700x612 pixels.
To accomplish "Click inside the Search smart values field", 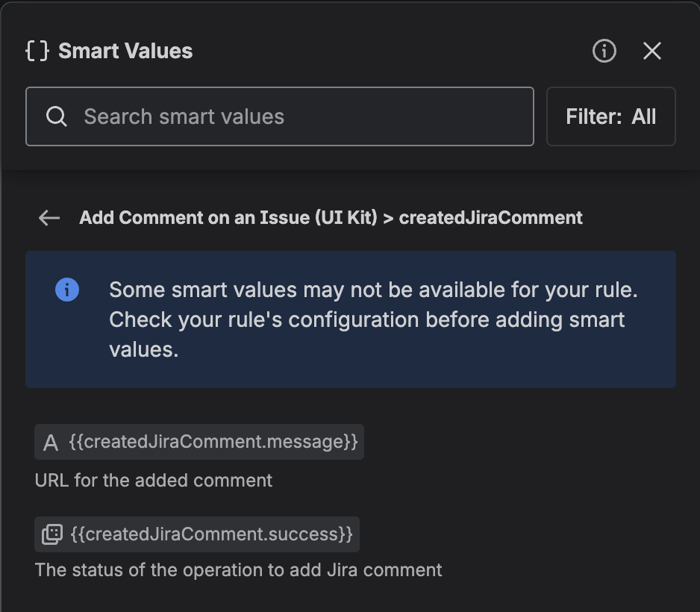I will (280, 116).
